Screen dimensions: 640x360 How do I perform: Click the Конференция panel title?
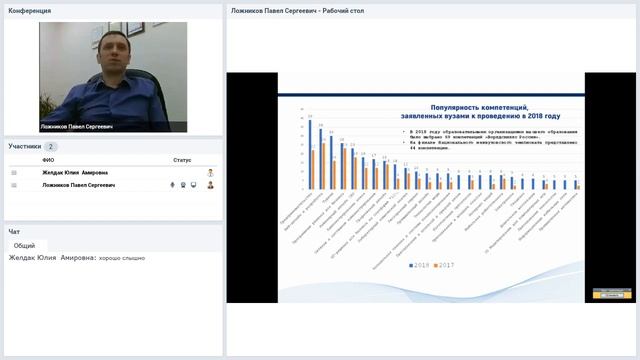(30, 11)
